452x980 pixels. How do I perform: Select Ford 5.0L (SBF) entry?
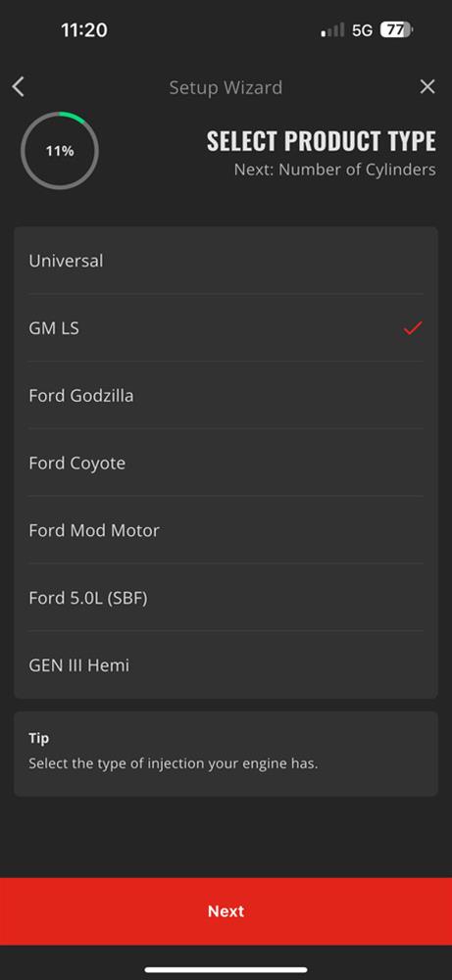(226, 598)
